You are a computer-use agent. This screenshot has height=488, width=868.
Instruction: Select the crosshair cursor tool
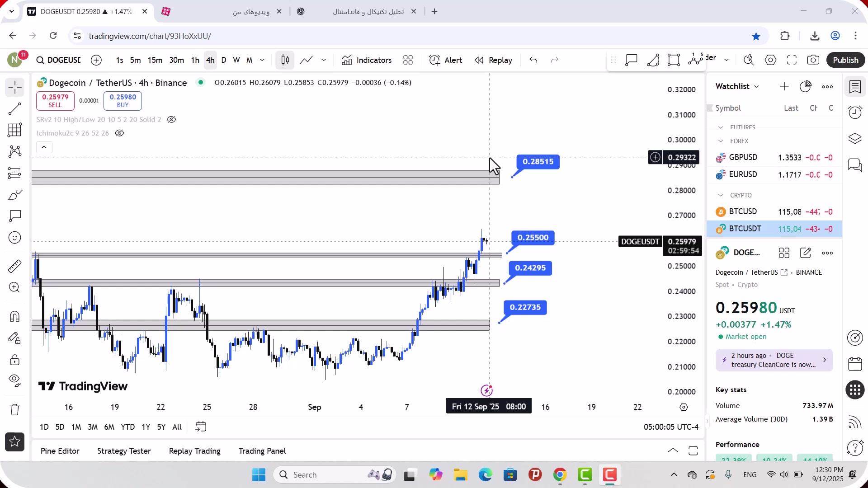coord(15,87)
